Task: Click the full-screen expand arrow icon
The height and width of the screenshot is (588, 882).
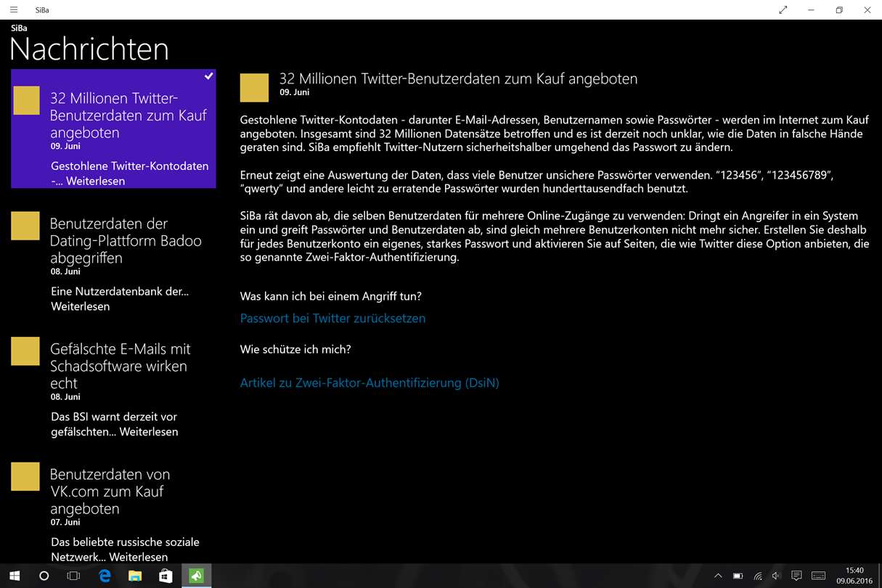Action: (x=783, y=9)
